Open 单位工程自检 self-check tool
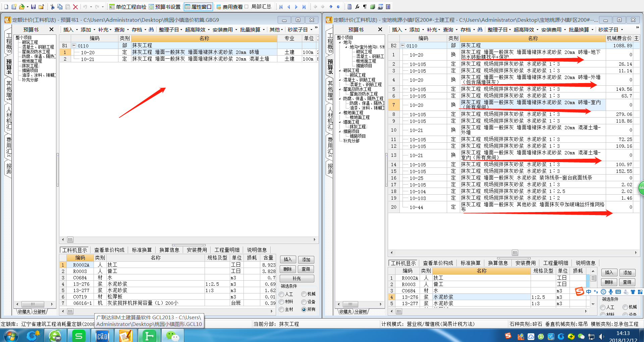The width and height of the screenshot is (644, 342). [x=128, y=7]
